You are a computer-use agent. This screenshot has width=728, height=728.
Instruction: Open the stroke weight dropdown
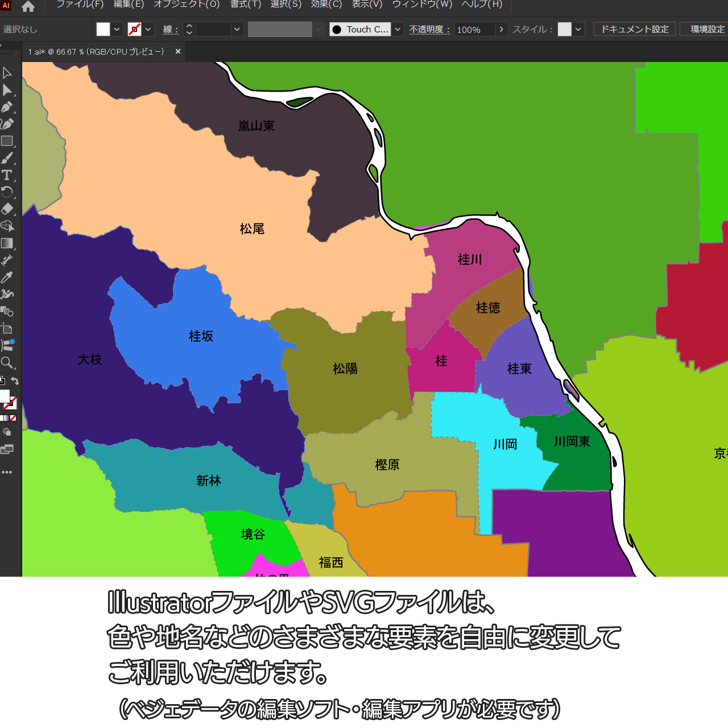coord(237,30)
